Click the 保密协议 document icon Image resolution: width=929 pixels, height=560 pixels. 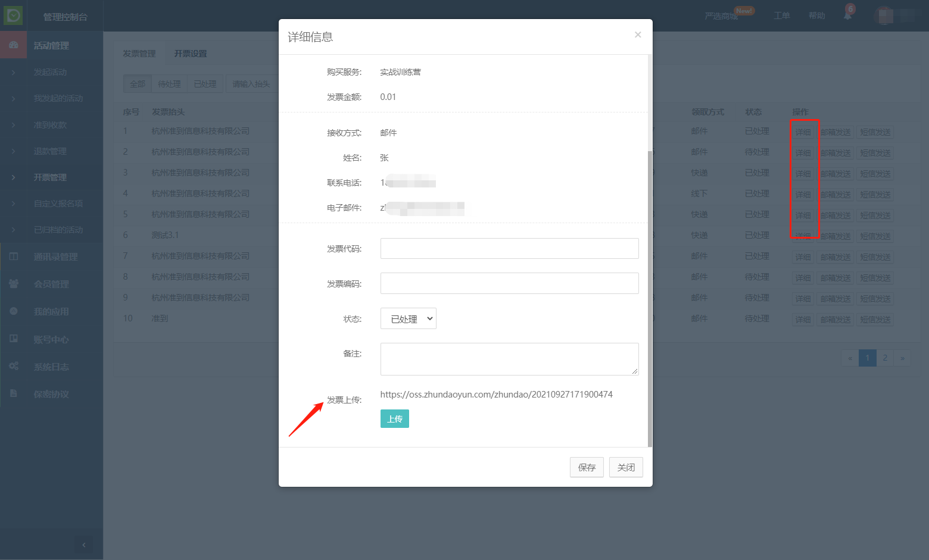(14, 393)
